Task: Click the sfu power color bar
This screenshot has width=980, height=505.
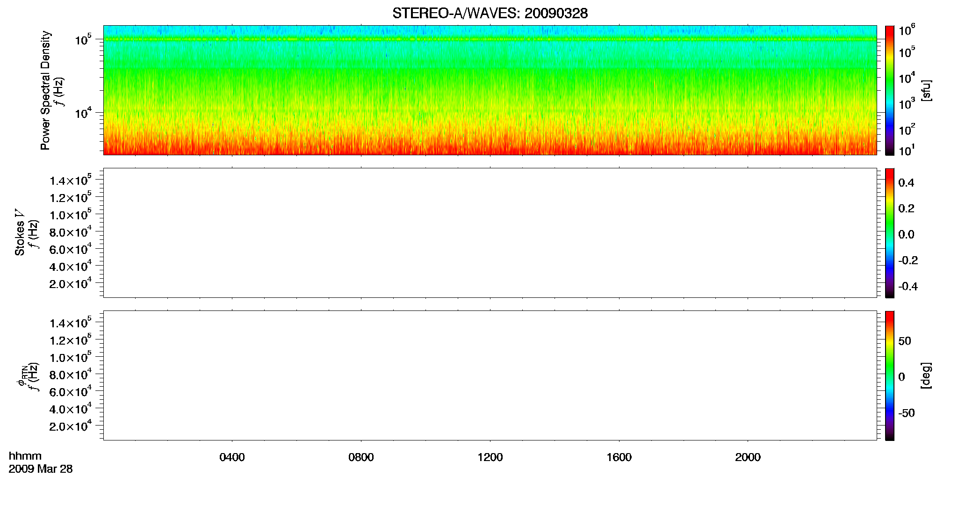Action: coord(890,90)
